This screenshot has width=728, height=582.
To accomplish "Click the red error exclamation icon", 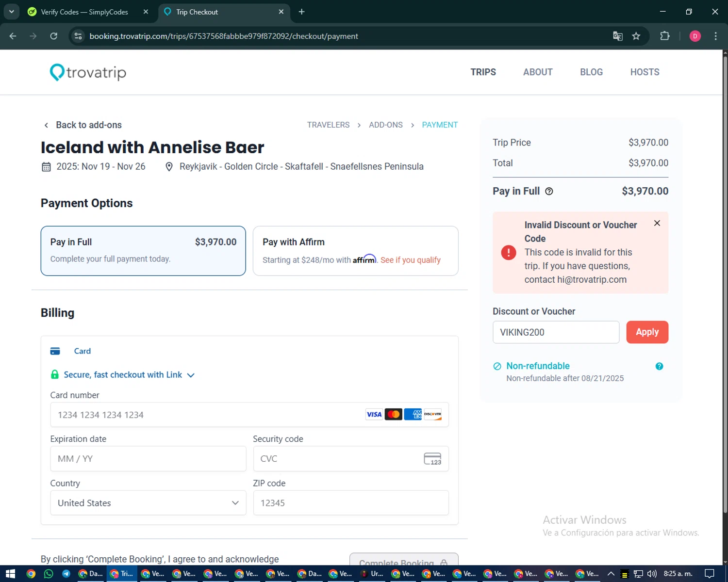I will coord(509,252).
